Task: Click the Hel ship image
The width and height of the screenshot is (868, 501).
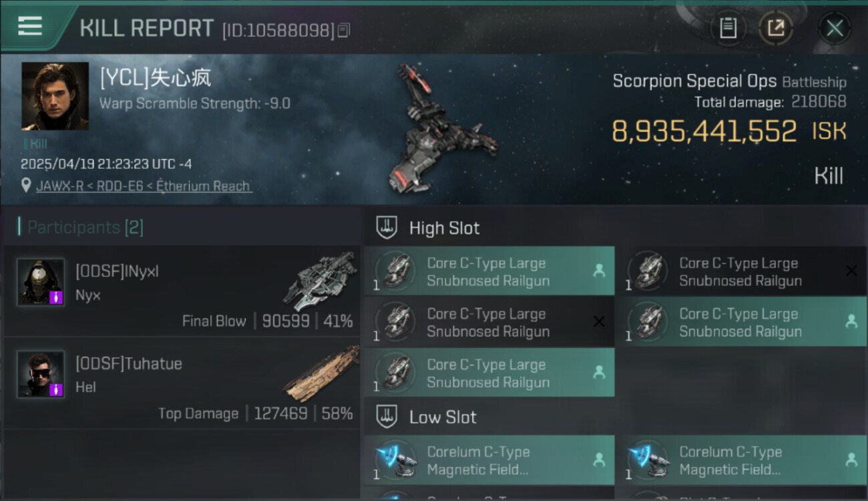Action: (x=321, y=373)
